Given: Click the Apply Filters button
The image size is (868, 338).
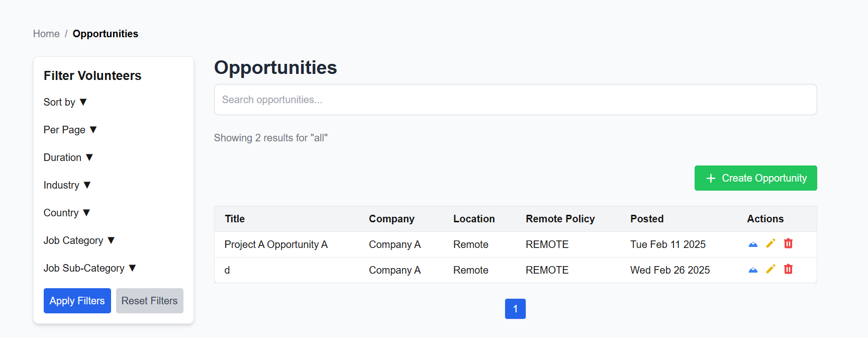Looking at the screenshot, I should [77, 301].
